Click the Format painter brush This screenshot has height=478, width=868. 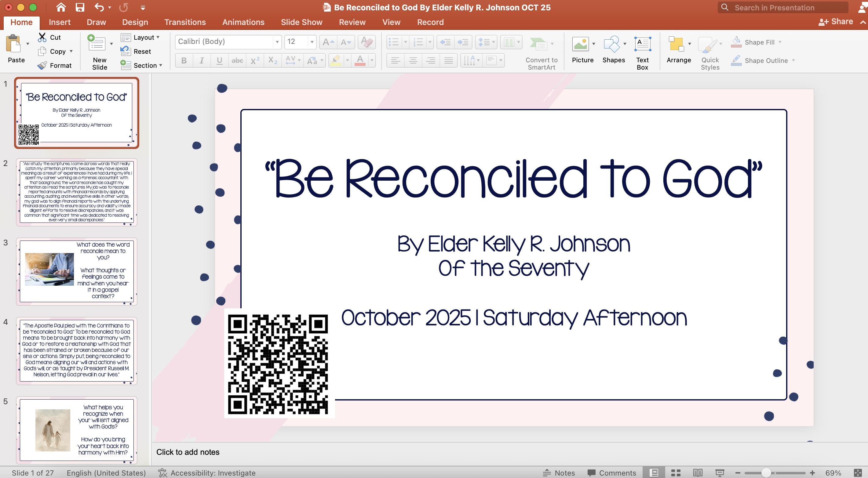[42, 65]
